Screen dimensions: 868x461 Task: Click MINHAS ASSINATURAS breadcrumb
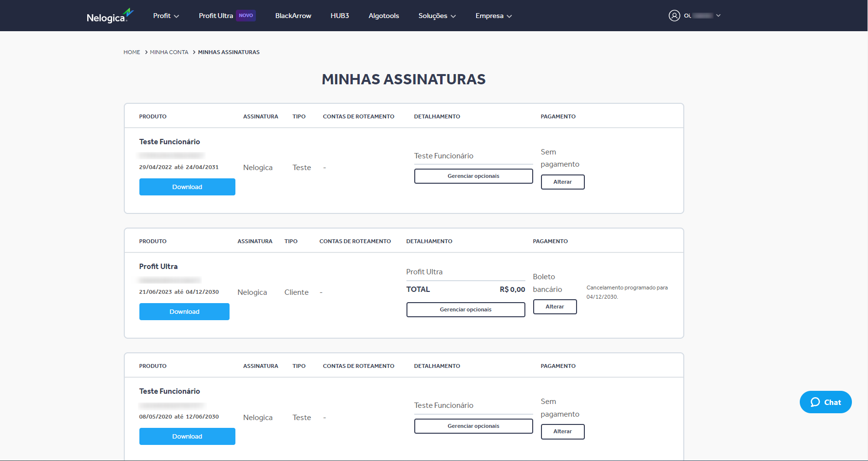(x=229, y=52)
